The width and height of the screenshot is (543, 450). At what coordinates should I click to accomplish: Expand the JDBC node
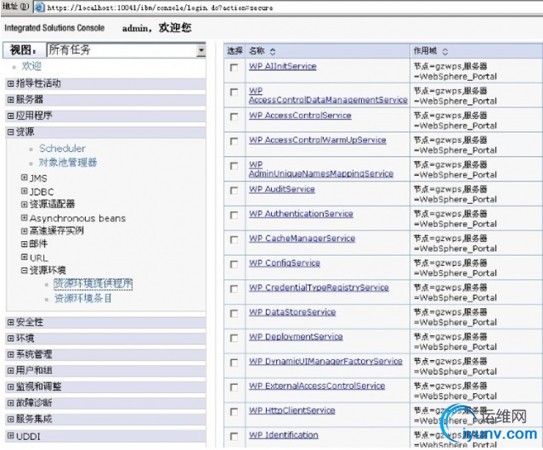click(24, 191)
